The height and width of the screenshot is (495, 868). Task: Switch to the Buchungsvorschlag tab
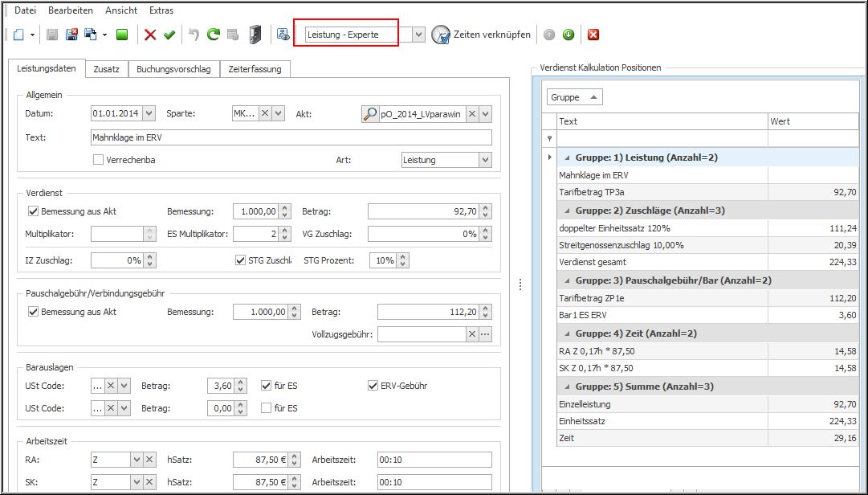point(173,69)
